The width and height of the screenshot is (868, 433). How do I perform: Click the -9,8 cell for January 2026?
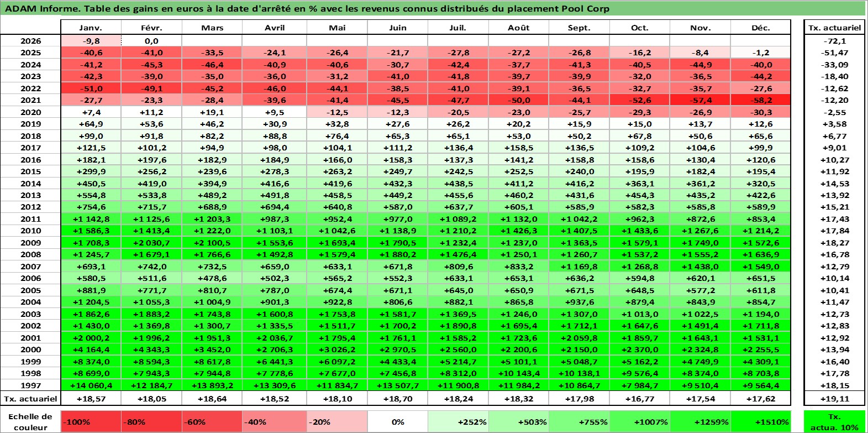[x=91, y=41]
